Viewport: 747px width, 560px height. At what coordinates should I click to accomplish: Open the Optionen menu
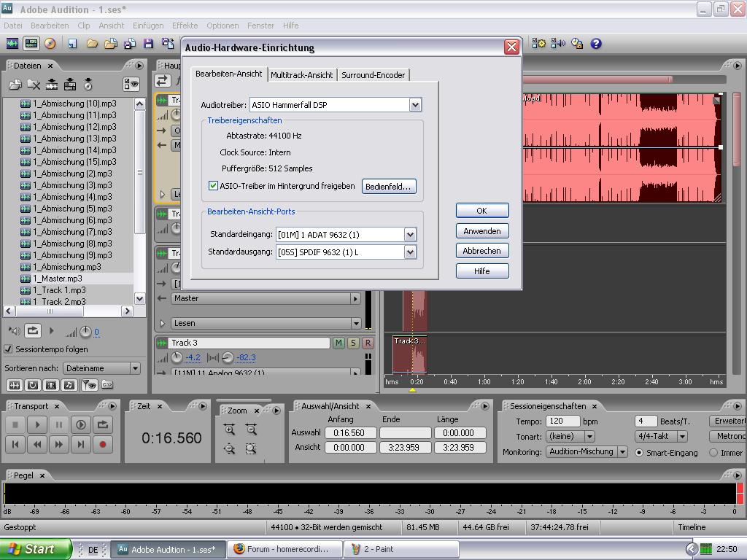pos(222,26)
